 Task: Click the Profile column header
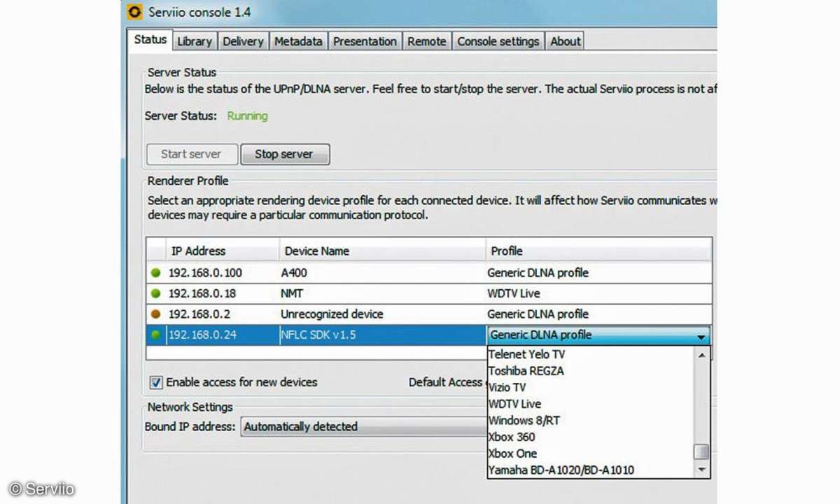598,251
